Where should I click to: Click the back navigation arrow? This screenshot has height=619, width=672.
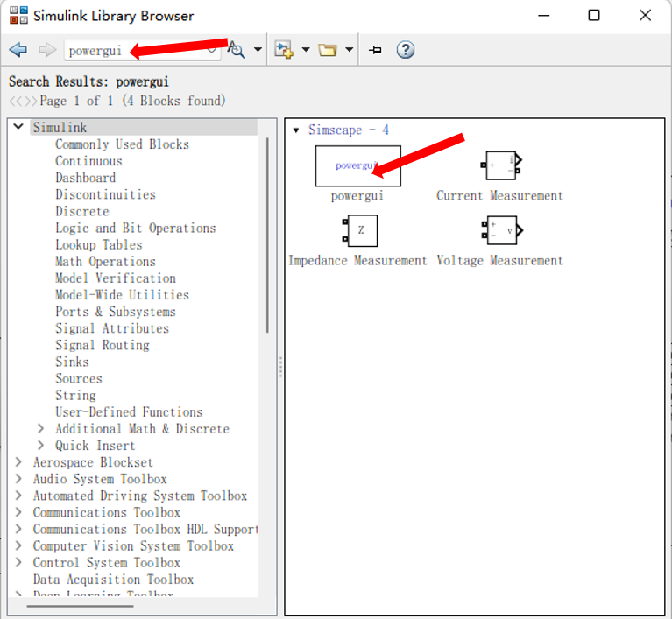pos(18,50)
